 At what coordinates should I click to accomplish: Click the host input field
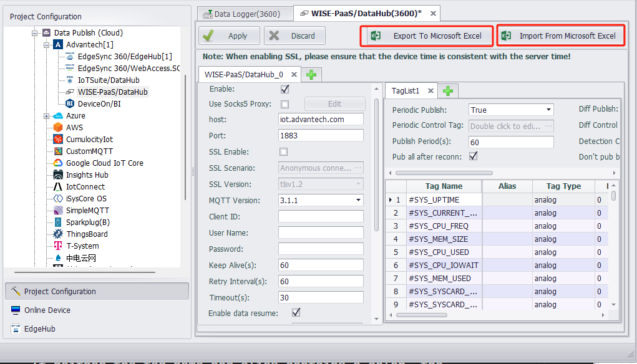click(x=321, y=119)
